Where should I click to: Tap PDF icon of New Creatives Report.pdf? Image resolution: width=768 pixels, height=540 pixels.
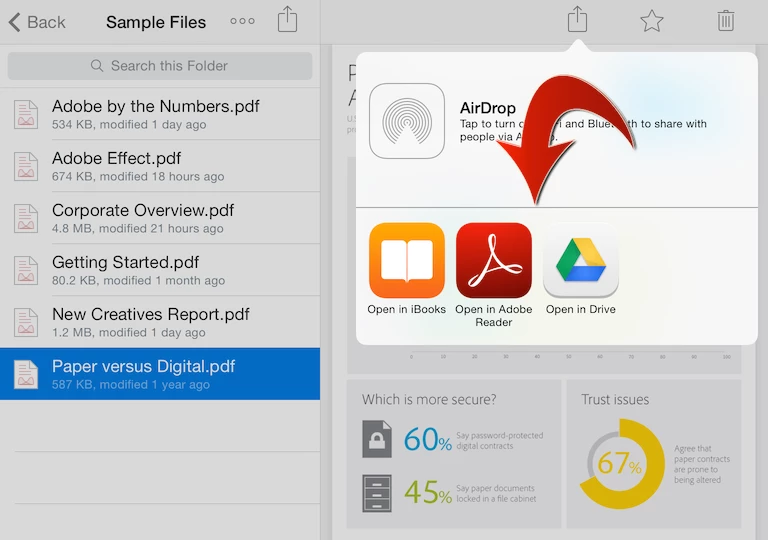click(x=26, y=322)
